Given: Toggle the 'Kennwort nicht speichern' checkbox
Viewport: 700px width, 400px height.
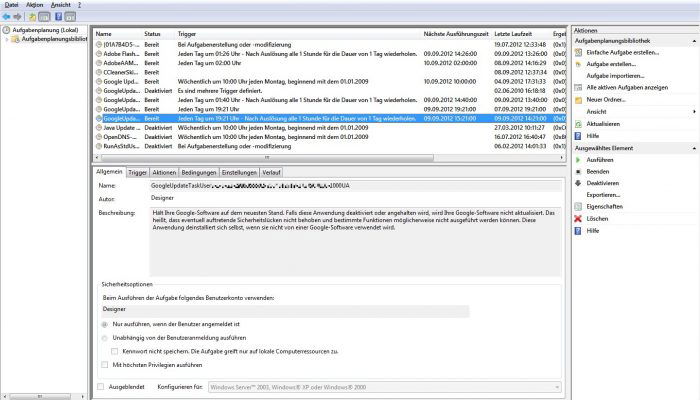Looking at the screenshot, I should point(115,351).
